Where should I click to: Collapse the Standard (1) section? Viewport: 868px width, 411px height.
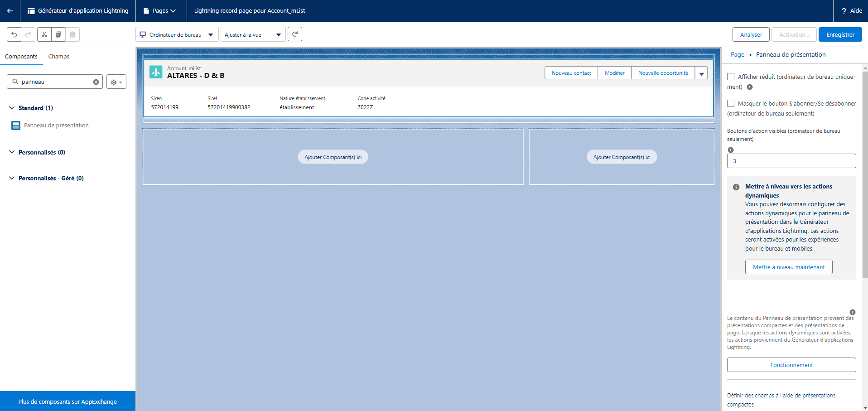12,108
